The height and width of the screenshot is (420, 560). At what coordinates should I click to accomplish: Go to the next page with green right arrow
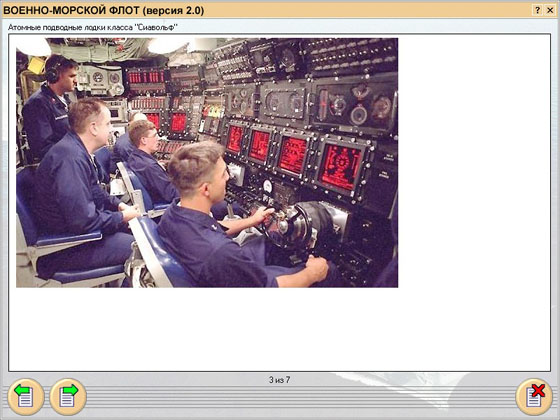(68, 397)
